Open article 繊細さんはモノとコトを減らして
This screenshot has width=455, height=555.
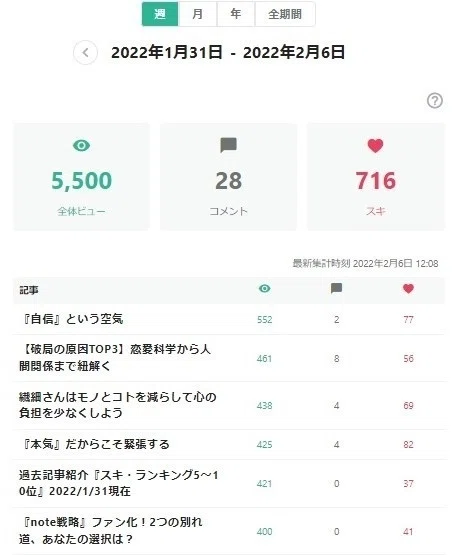118,405
